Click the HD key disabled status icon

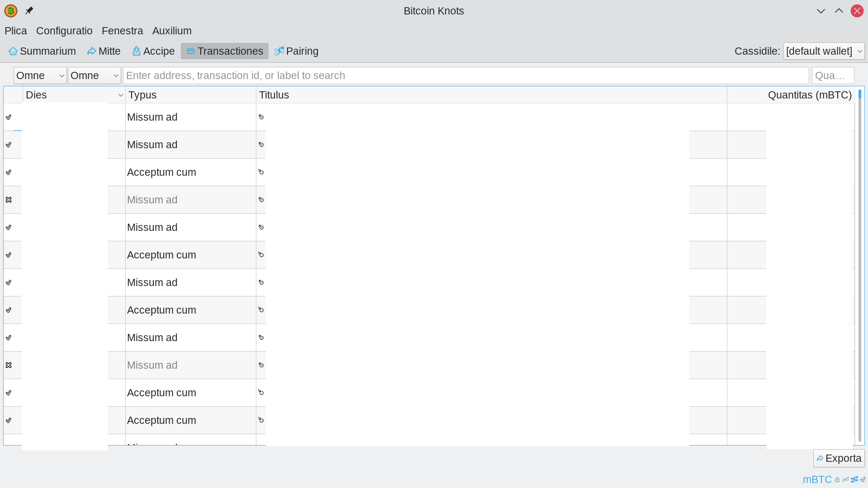coord(846,480)
